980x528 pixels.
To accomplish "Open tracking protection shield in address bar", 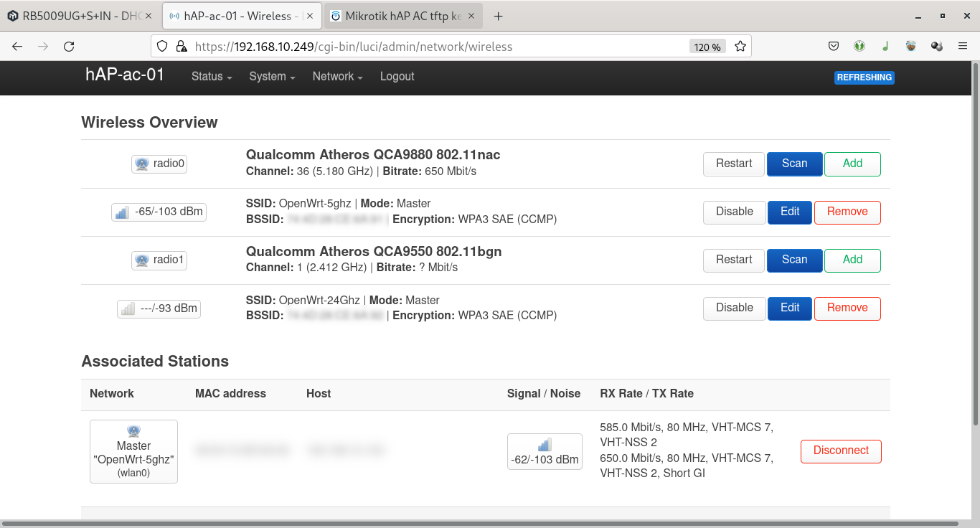I will pyautogui.click(x=162, y=47).
